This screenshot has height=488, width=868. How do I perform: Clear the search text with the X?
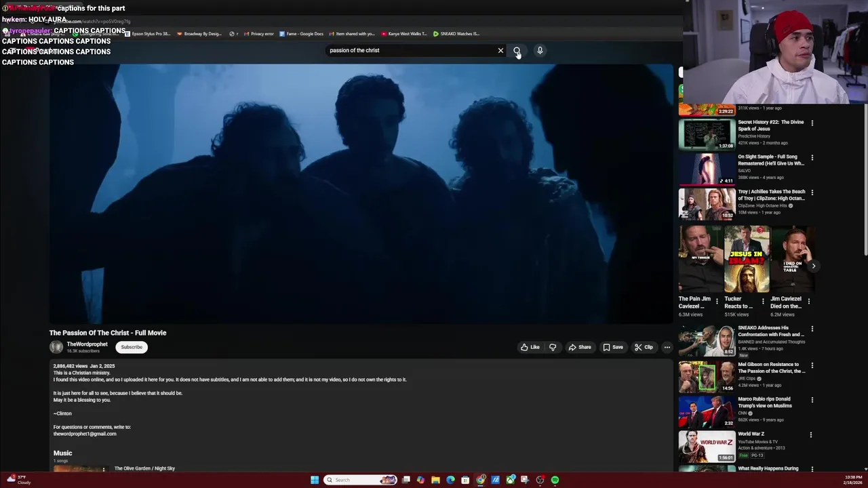500,50
